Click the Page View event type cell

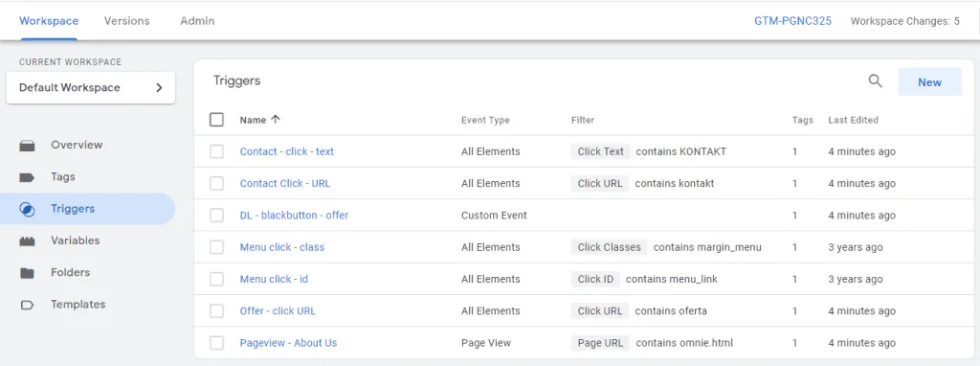click(485, 343)
